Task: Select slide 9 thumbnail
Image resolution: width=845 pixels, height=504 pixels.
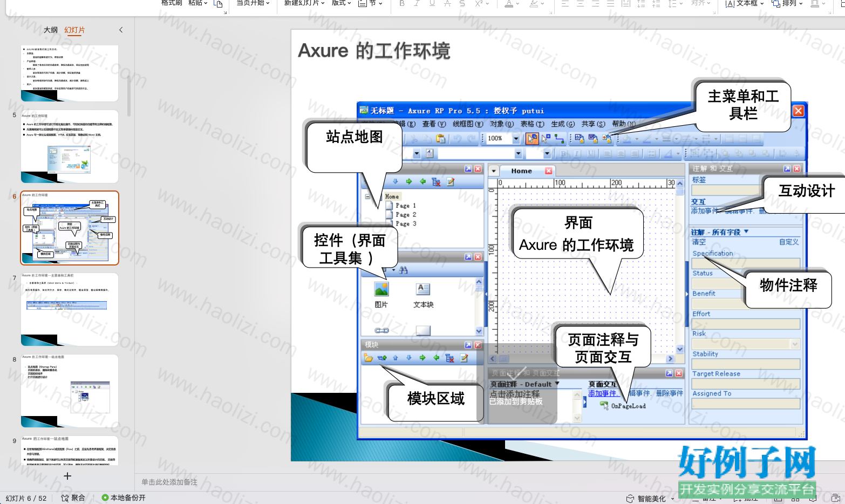Action: pyautogui.click(x=70, y=451)
